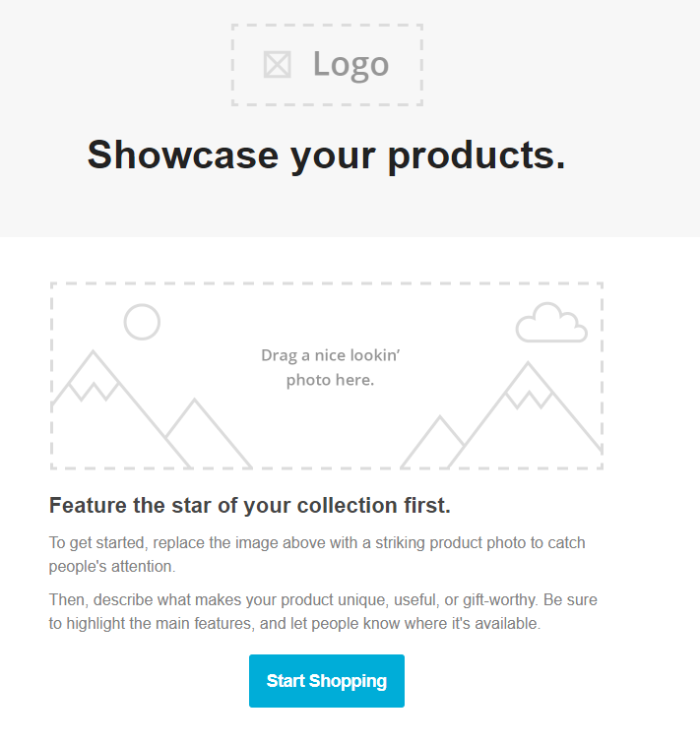This screenshot has height=744, width=700.
Task: Select the 'Then, describe what makes your product' paragraph
Action: click(x=323, y=611)
